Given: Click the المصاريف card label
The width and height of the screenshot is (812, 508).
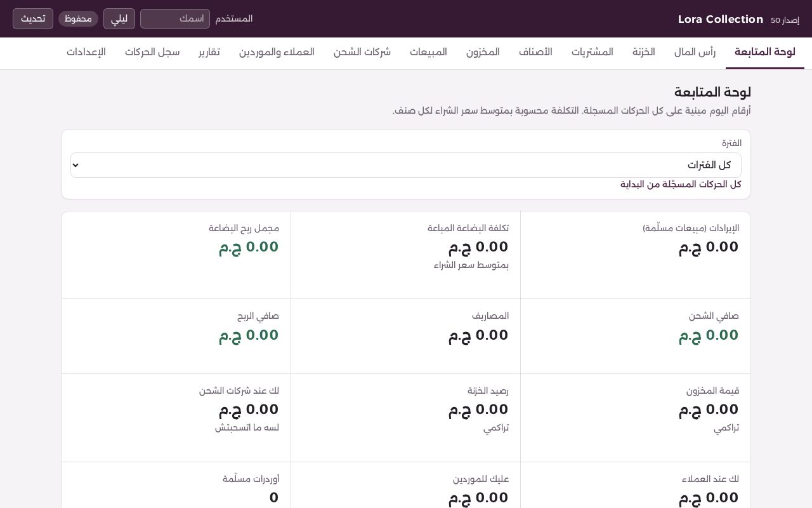Looking at the screenshot, I should point(490,316).
